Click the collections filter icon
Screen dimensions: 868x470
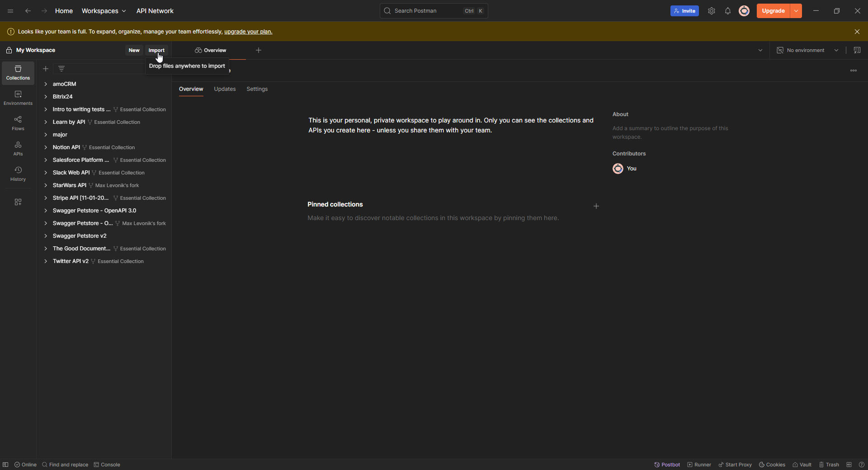point(61,69)
